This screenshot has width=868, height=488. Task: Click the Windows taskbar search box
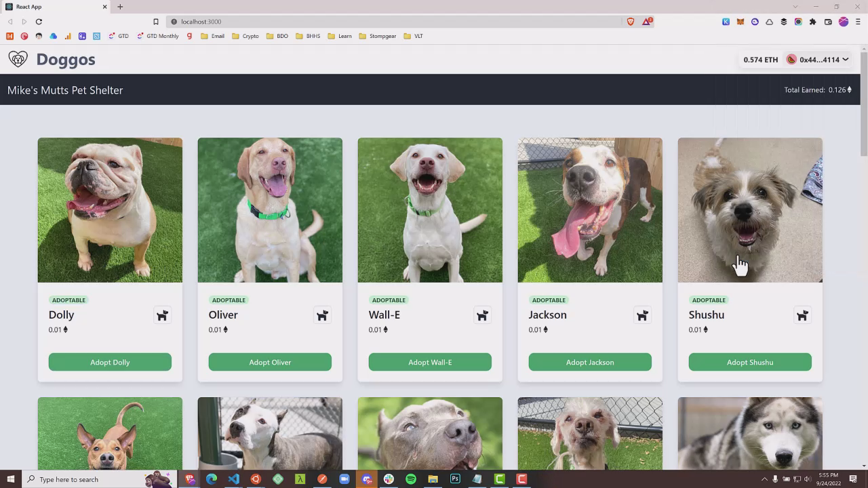click(x=98, y=479)
